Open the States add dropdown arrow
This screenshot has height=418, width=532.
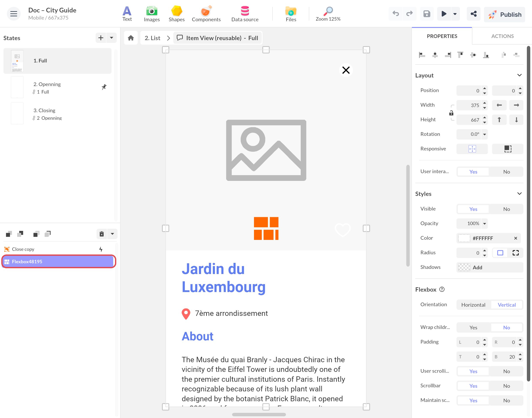[x=112, y=38]
